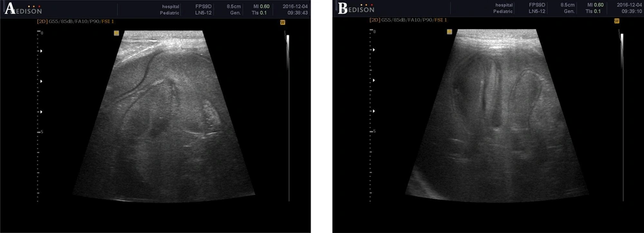Screen dimensions: 644x233
Task: Click the grayscale bar beside panel B
Action: 622,117
